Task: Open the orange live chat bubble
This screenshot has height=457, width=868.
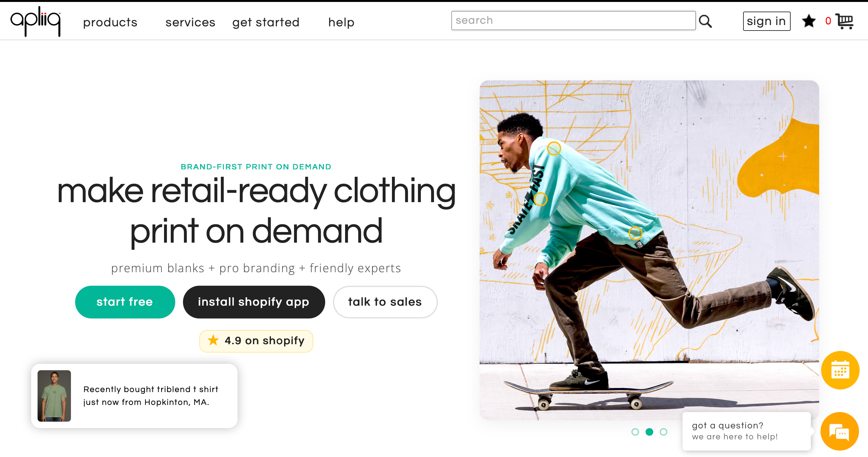Action: tap(839, 431)
